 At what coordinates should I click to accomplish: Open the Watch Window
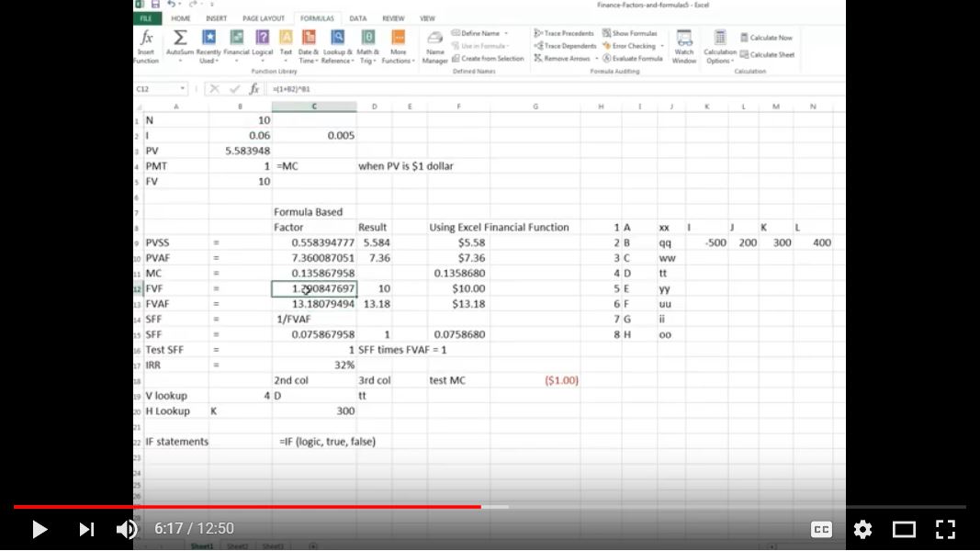(684, 46)
